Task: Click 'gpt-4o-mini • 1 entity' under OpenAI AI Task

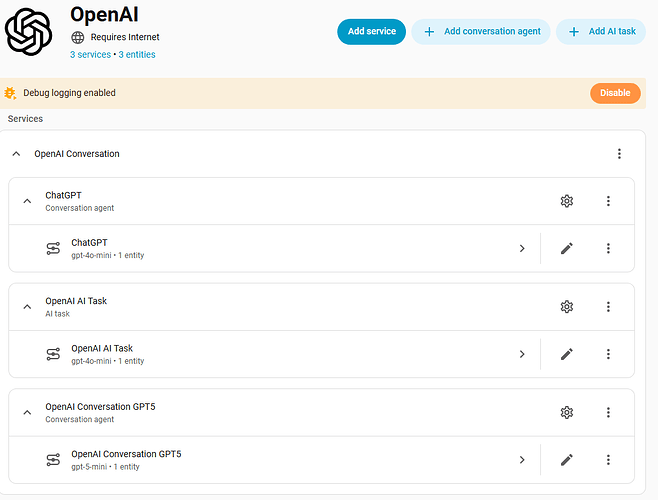Action: [107, 361]
